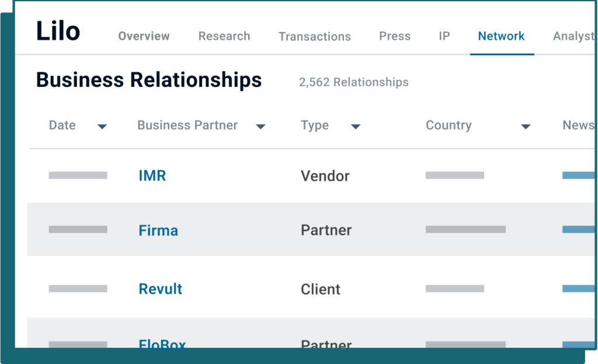Click the News column header
598x364 pixels.
(x=578, y=125)
